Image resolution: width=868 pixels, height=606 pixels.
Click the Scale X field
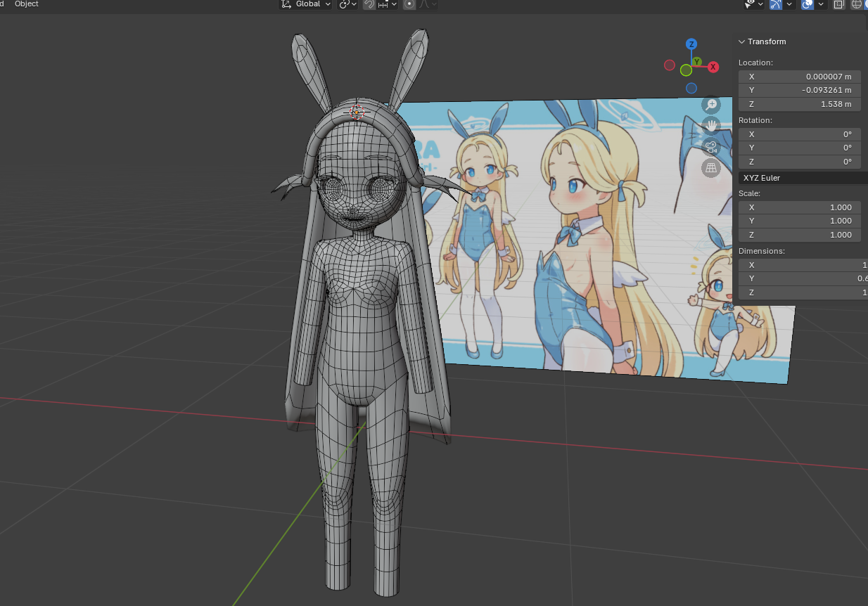(800, 207)
